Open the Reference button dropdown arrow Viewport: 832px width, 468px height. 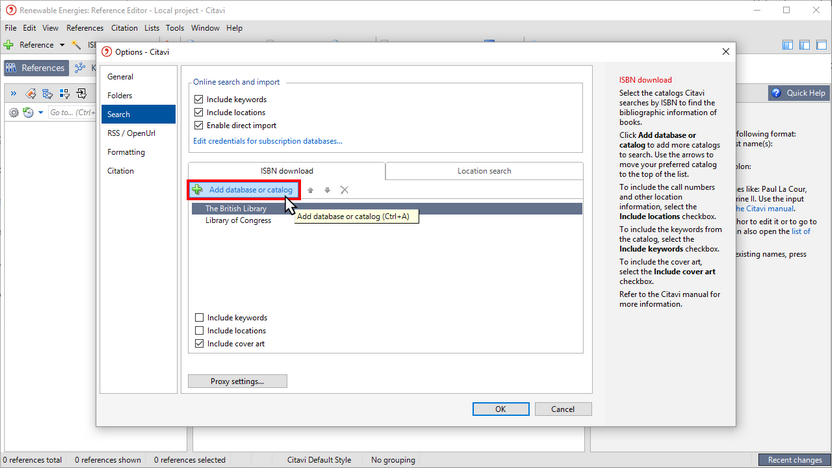[x=62, y=45]
